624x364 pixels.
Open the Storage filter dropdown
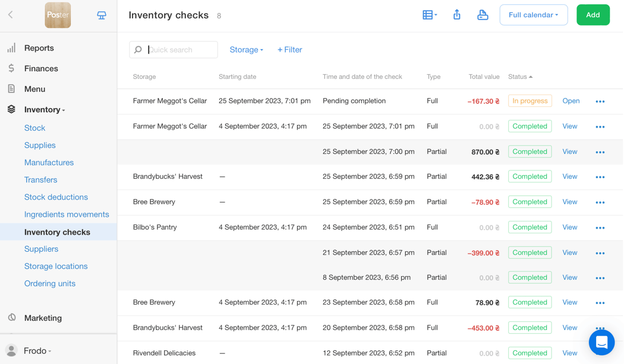coord(246,50)
